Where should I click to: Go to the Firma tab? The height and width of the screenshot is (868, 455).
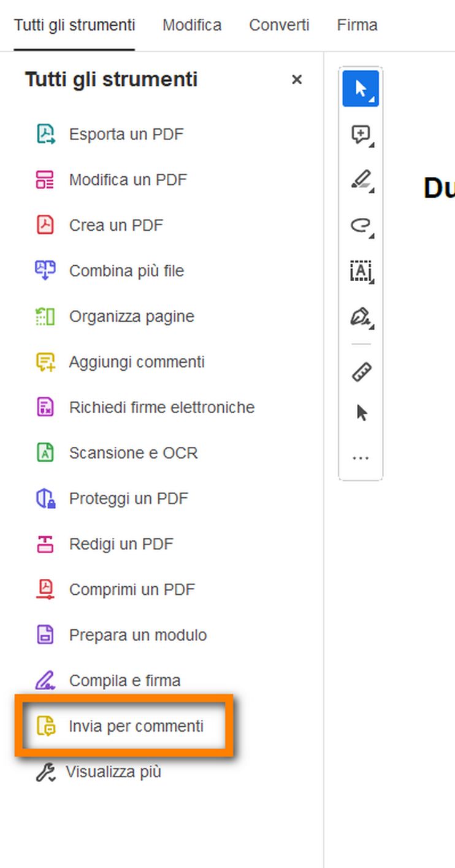(357, 25)
